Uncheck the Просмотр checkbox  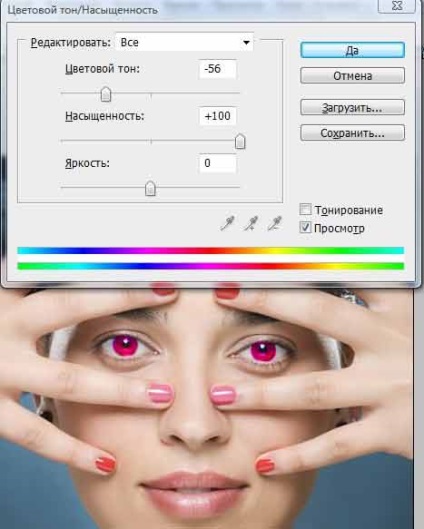305,227
